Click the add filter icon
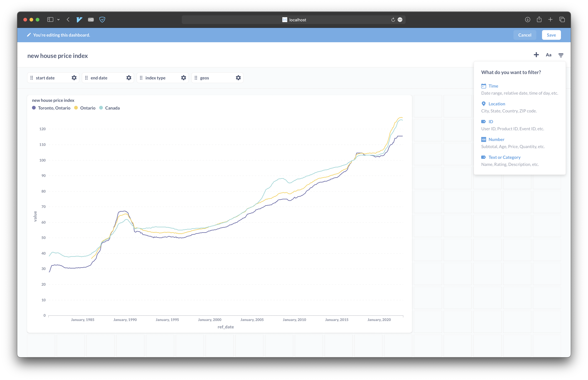 coord(561,55)
